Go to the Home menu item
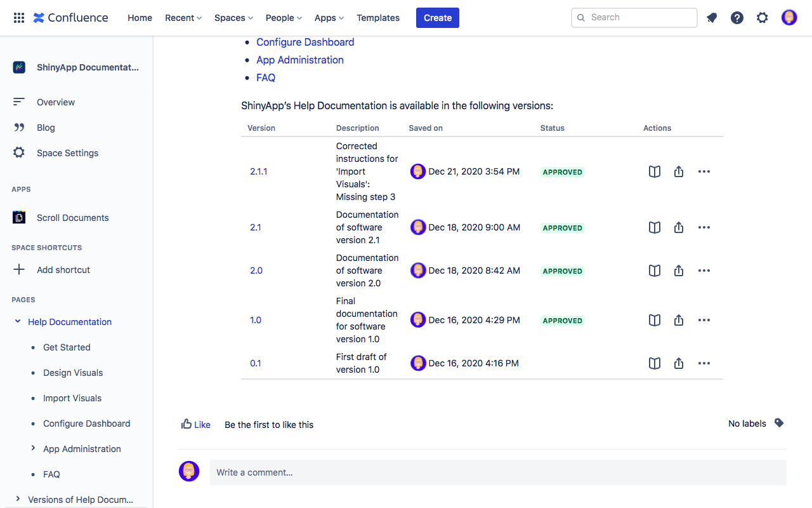Viewport: 812px width, 508px height. coord(140,18)
